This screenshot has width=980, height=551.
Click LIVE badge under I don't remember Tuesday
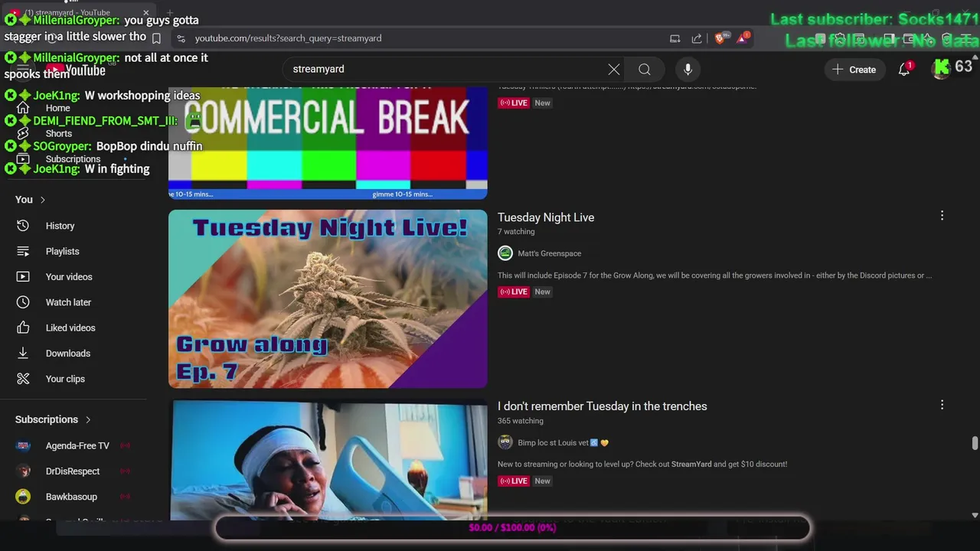514,481
